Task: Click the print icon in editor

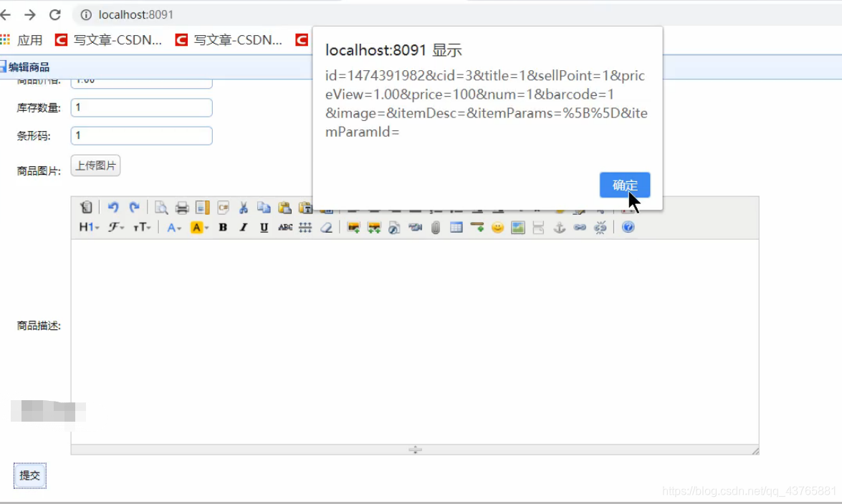Action: tap(182, 207)
